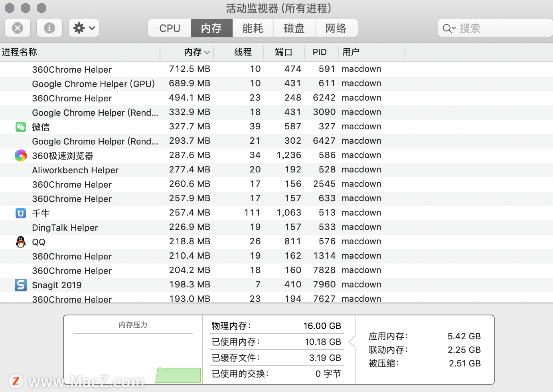Screen dimensions: 553x392
Task: Click the 已使用内存 10.18 GB value
Action: [x=323, y=342]
